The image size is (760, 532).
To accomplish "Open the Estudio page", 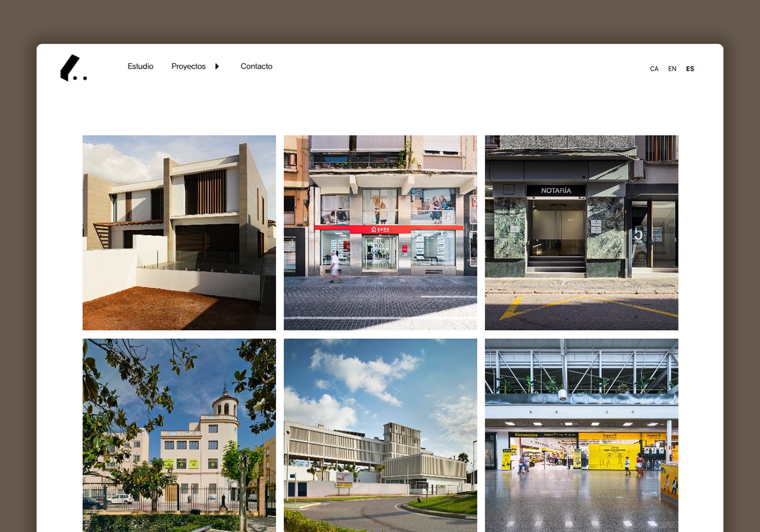I will [x=140, y=66].
